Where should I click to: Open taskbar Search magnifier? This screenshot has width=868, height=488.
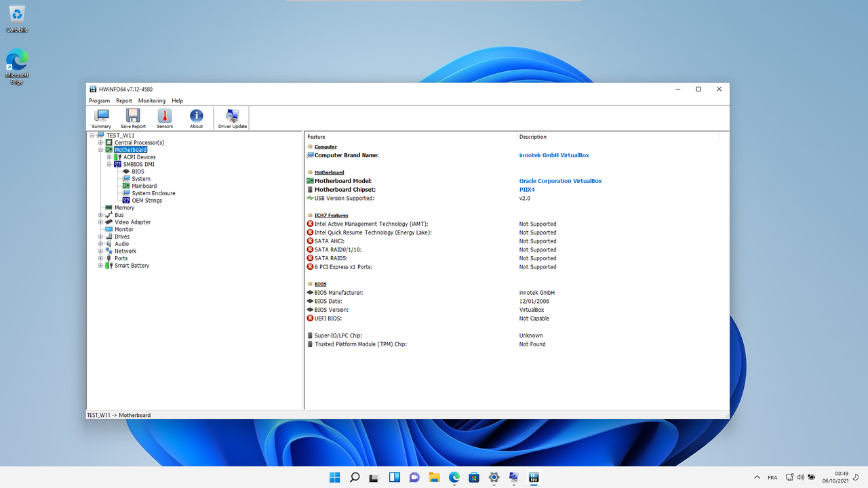click(355, 477)
